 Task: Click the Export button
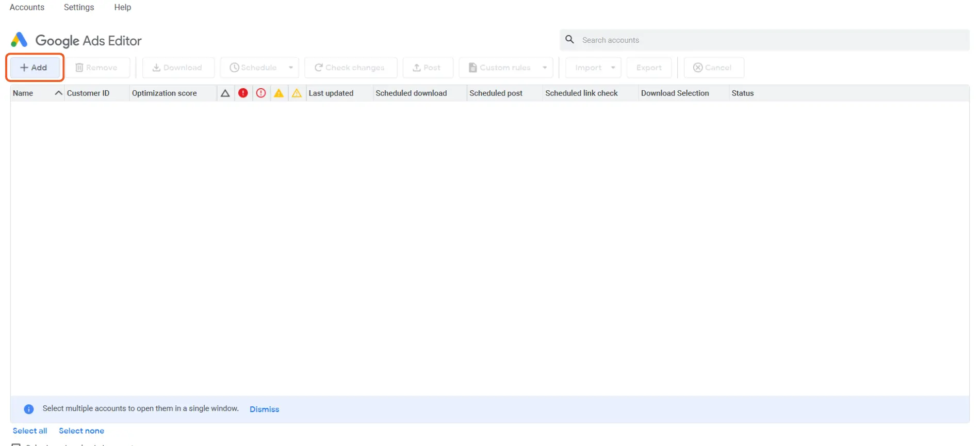[x=649, y=68]
